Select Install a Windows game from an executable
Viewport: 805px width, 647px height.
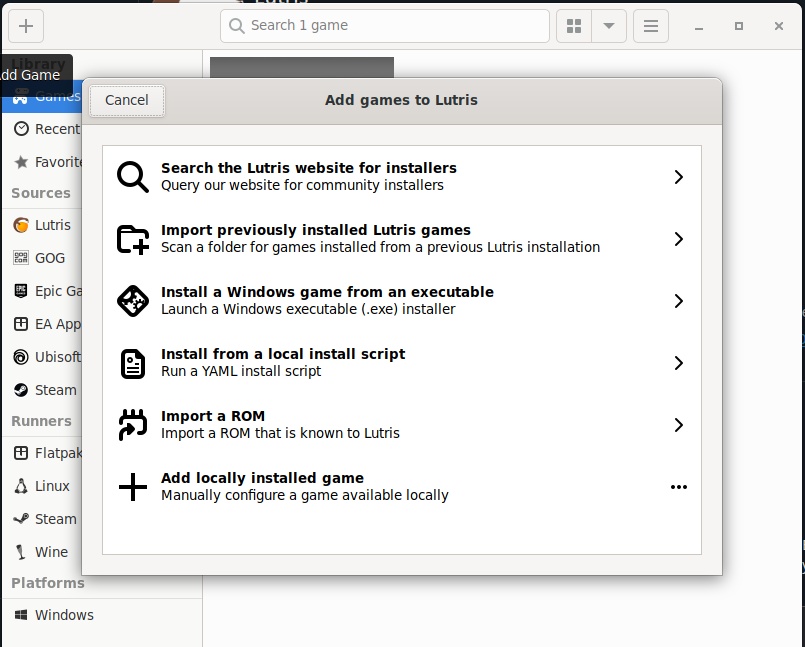click(402, 301)
